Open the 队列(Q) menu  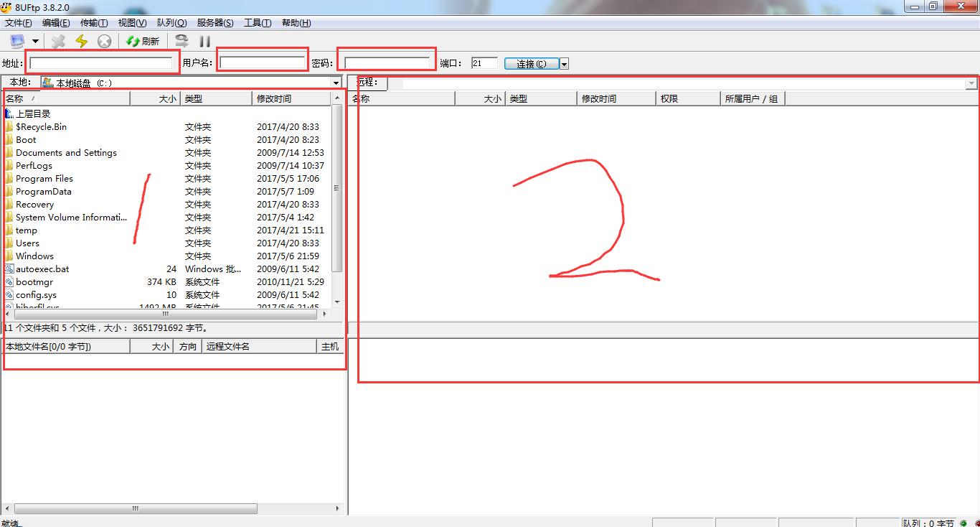pyautogui.click(x=171, y=23)
